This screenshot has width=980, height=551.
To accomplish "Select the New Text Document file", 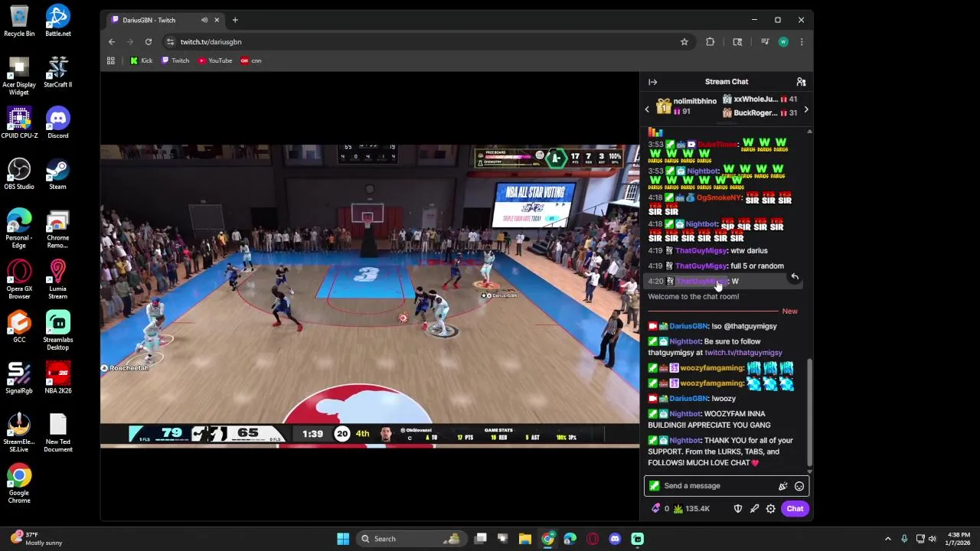I will click(x=57, y=433).
